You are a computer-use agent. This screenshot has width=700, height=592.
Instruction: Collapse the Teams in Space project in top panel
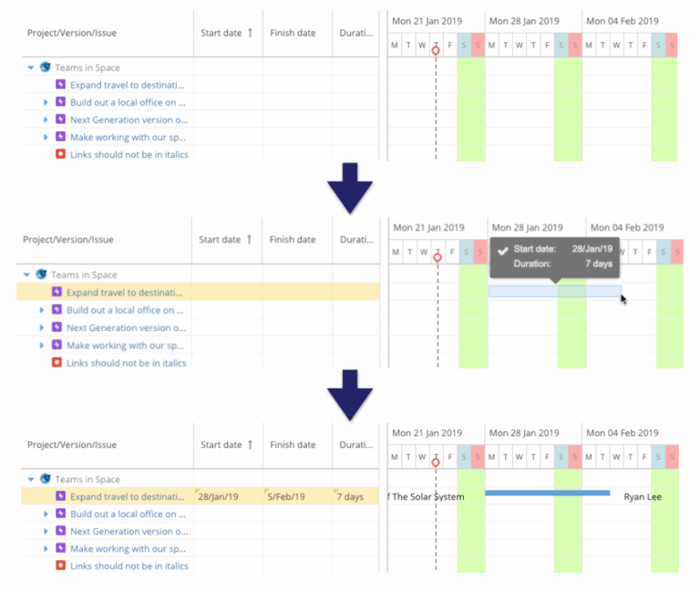point(31,68)
